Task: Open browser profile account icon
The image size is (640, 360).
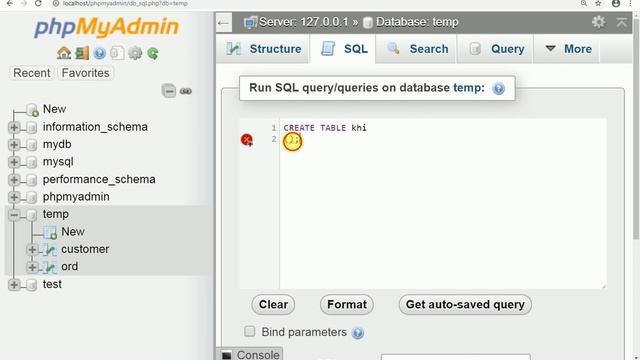Action: pyautogui.click(x=616, y=3)
